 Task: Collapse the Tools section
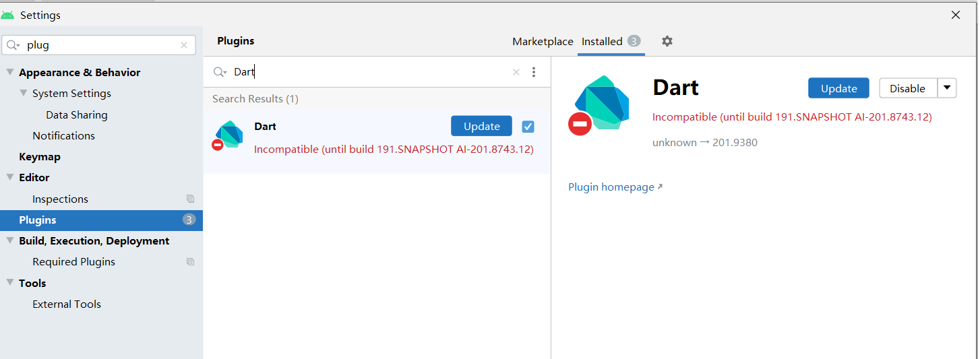click(10, 283)
